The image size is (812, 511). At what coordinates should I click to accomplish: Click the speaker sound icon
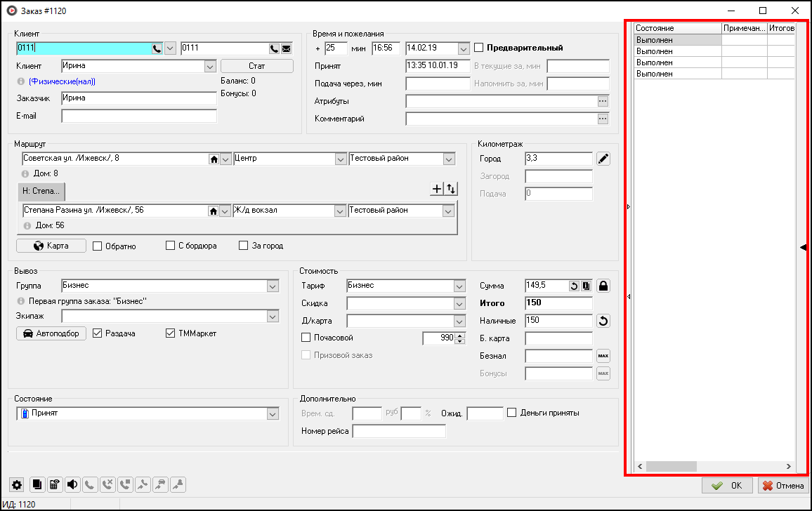click(72, 484)
